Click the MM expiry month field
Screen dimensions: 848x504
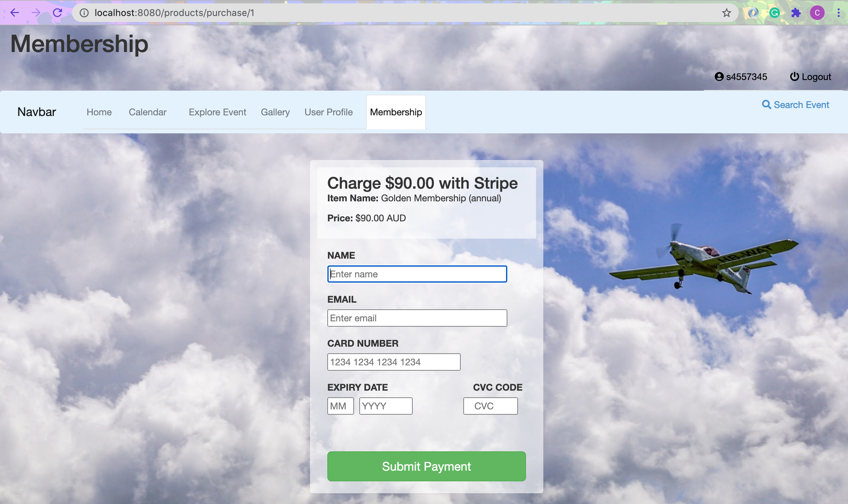(340, 406)
